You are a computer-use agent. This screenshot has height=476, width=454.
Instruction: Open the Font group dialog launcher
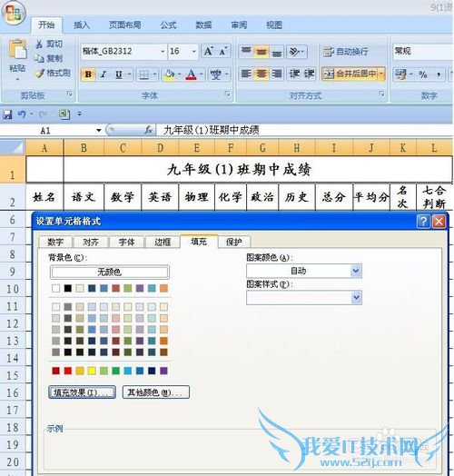point(227,94)
